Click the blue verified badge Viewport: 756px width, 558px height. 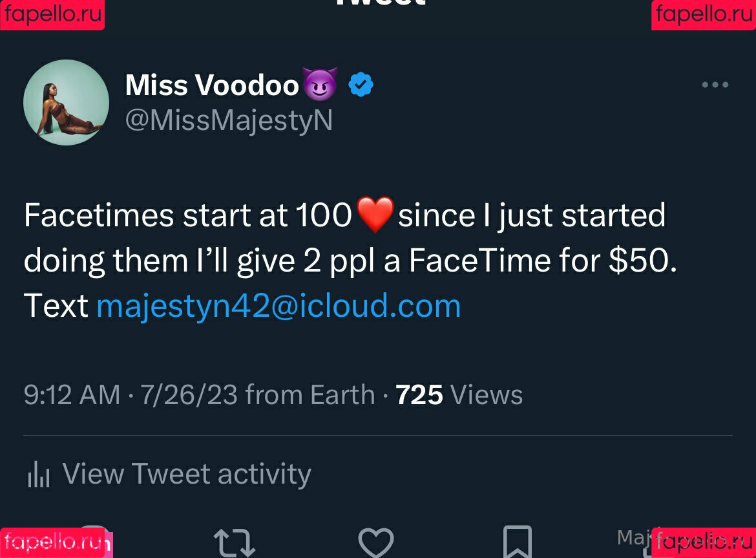[361, 85]
